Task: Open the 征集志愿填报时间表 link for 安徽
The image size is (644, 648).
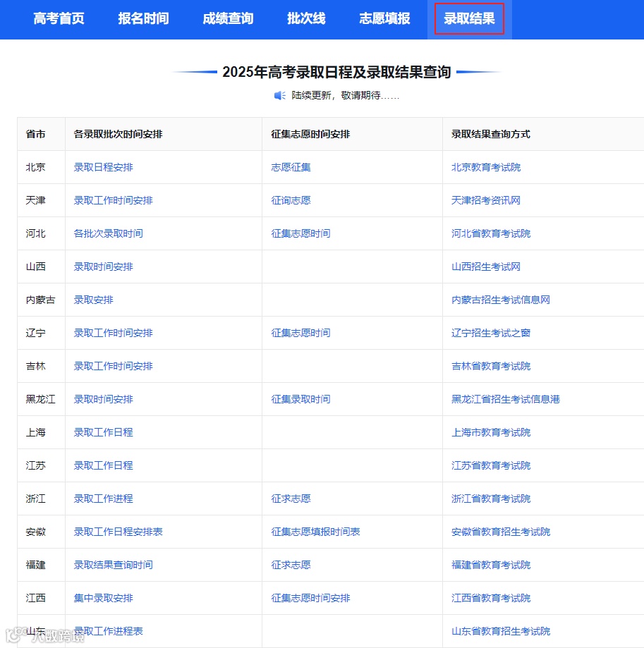Action: (x=316, y=532)
